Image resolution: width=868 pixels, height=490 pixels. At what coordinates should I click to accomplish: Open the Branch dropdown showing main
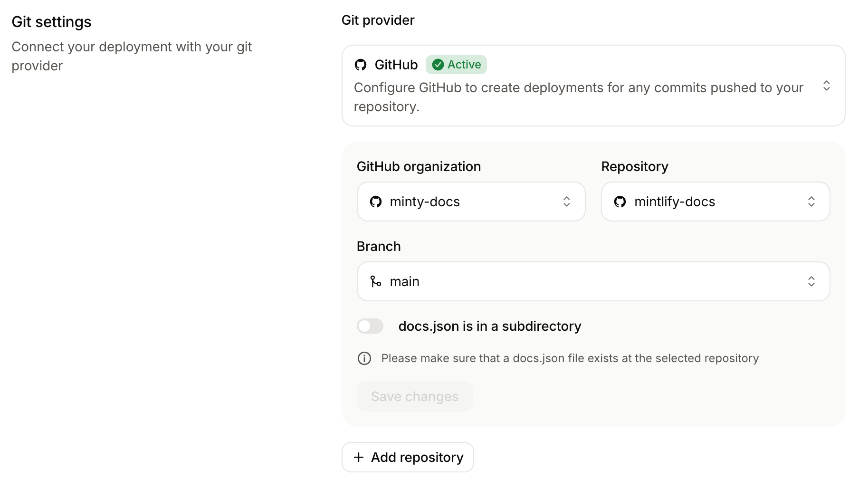pos(593,281)
